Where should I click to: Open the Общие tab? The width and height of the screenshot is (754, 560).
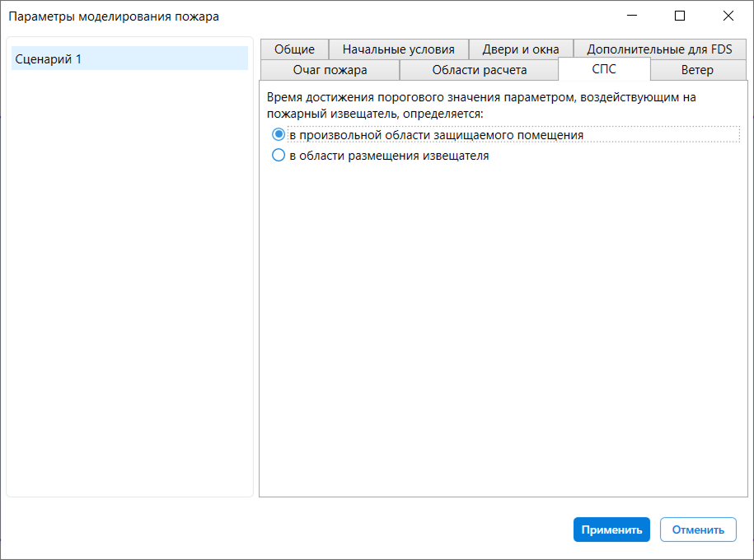point(294,49)
